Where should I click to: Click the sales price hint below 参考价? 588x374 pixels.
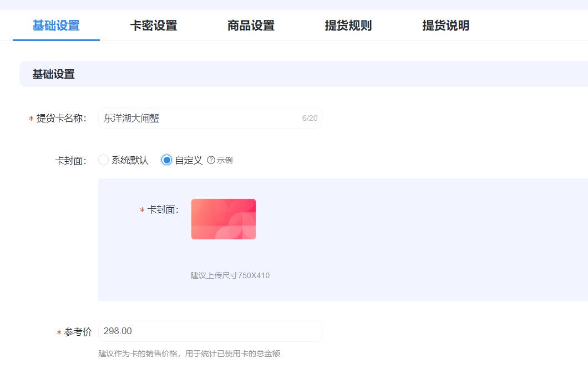[189, 353]
